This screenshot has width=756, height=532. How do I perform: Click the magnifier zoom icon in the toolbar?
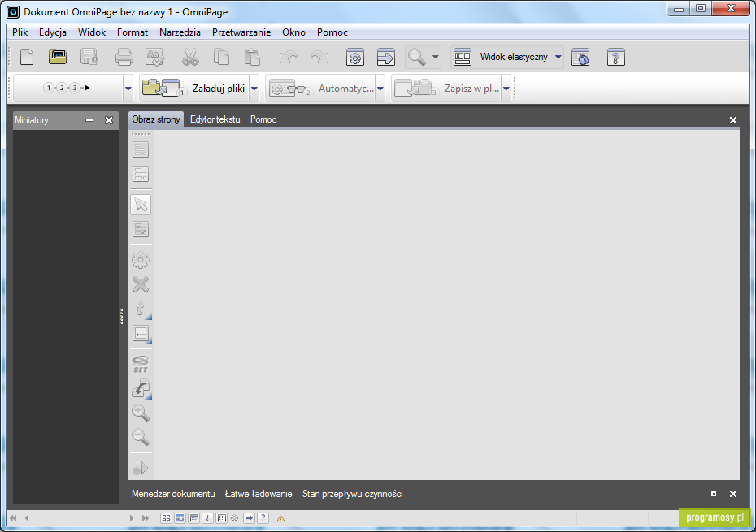(416, 57)
